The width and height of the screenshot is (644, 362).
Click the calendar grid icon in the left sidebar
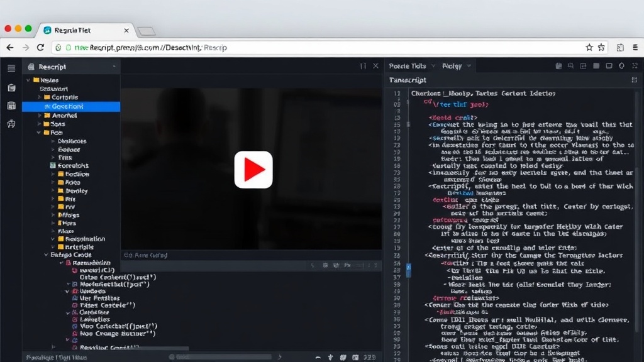[x=11, y=106]
